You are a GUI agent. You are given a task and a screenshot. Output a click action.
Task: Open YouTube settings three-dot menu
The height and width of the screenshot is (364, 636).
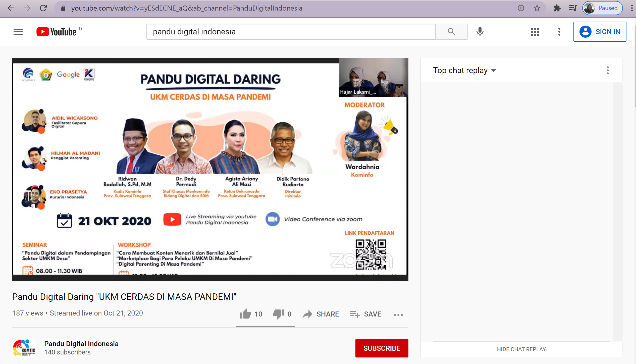click(x=559, y=32)
